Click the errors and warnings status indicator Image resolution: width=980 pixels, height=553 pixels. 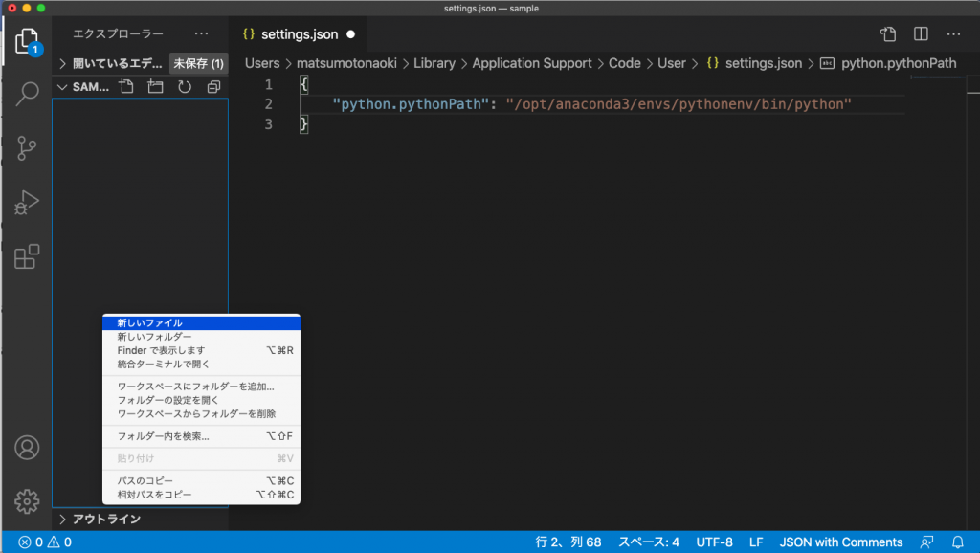45,542
